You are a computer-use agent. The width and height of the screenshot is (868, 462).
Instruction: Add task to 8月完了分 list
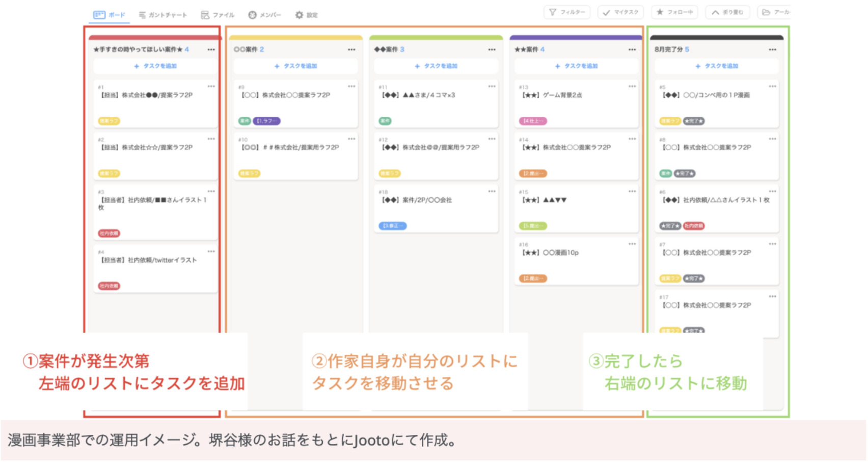coord(717,66)
